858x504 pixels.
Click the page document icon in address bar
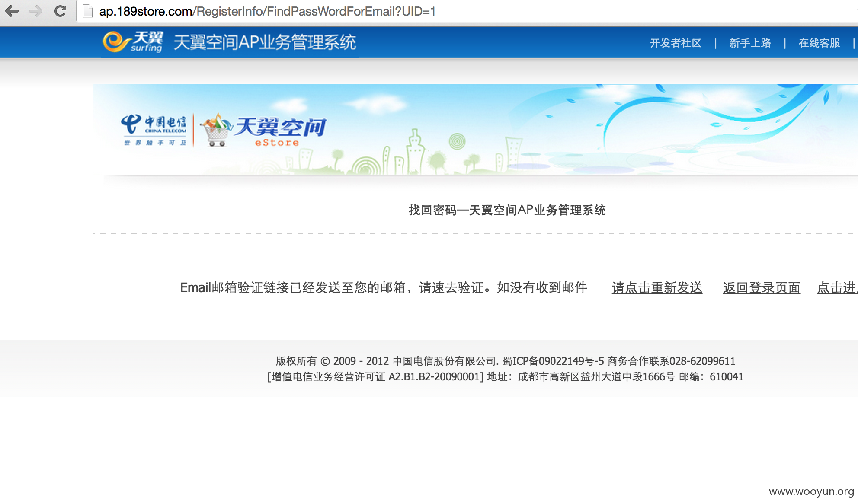[88, 11]
